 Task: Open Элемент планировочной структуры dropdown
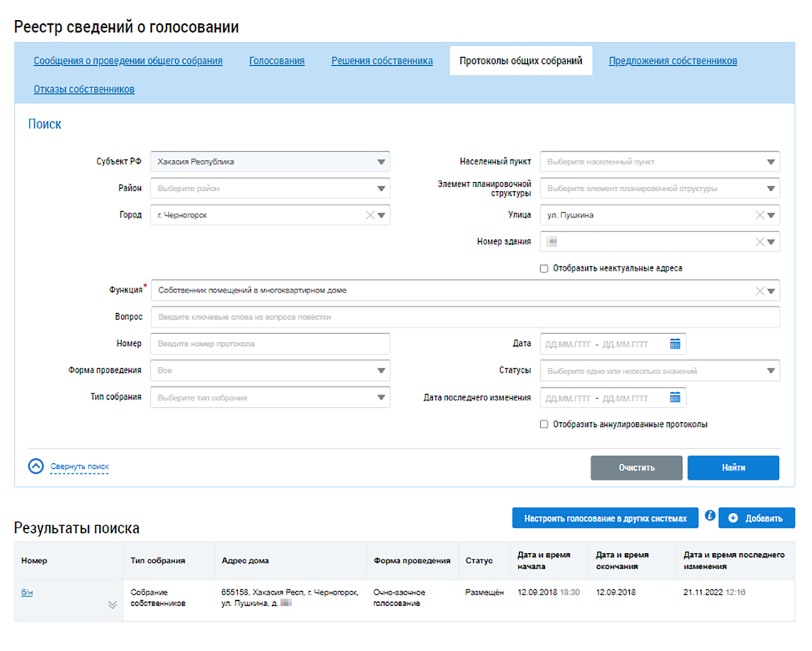(660, 188)
